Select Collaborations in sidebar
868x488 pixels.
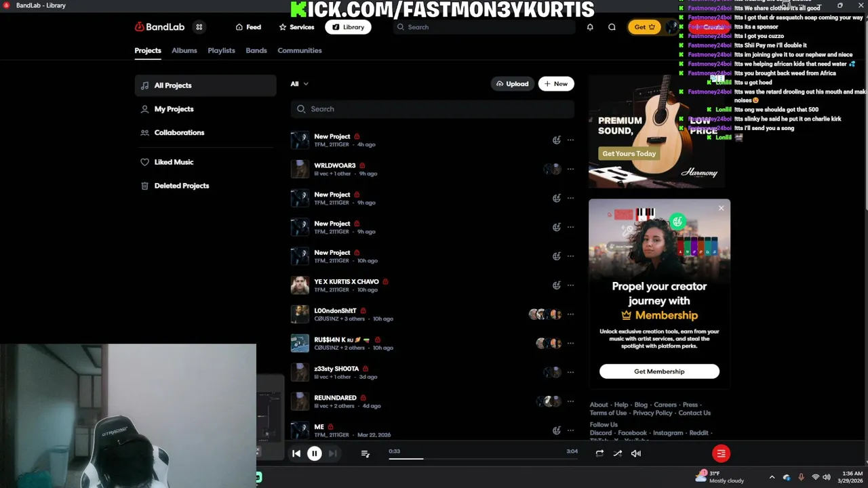(205, 133)
